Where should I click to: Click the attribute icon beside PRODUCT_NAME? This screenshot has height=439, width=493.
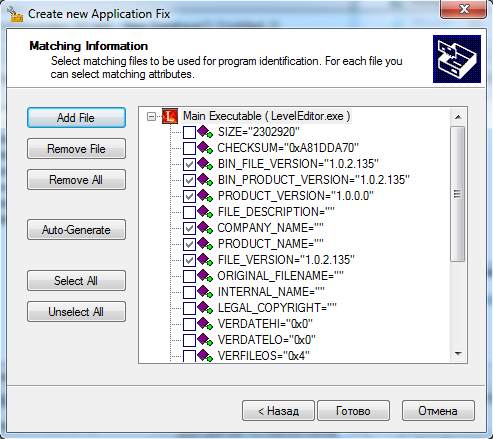pos(205,244)
